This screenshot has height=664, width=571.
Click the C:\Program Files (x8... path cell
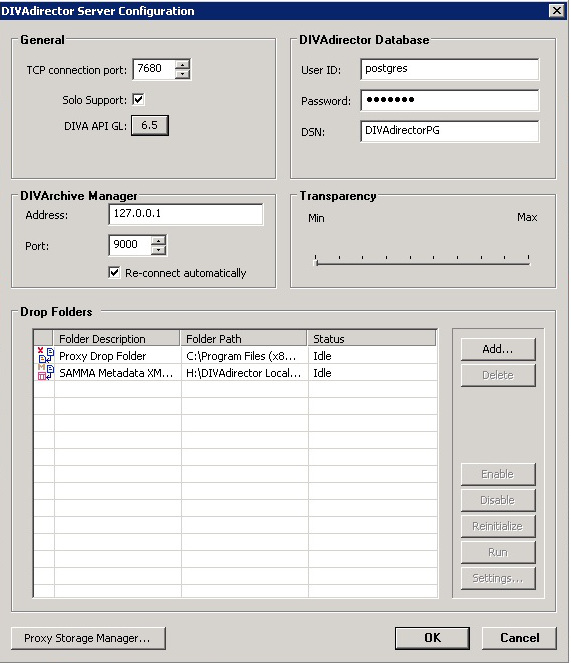click(x=244, y=356)
